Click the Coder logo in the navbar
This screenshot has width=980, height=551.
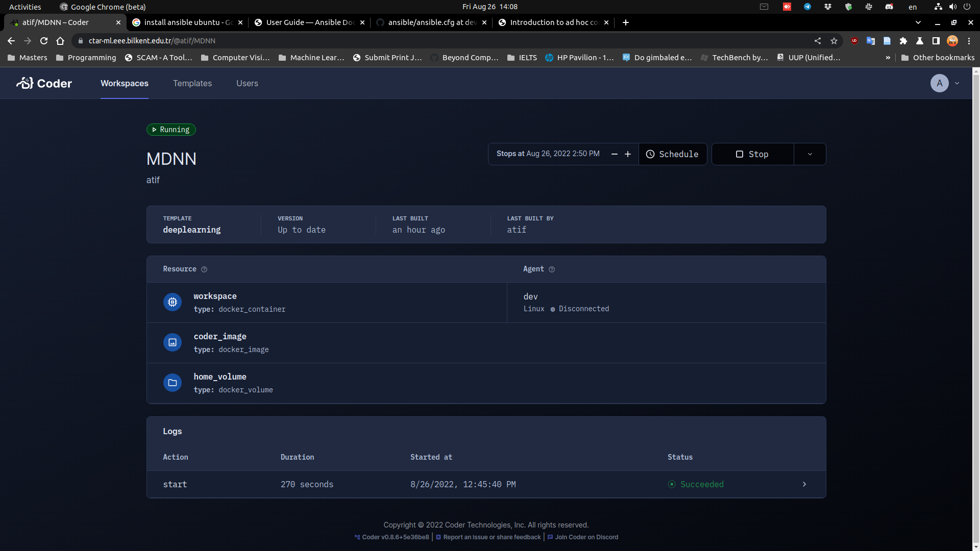coord(44,83)
